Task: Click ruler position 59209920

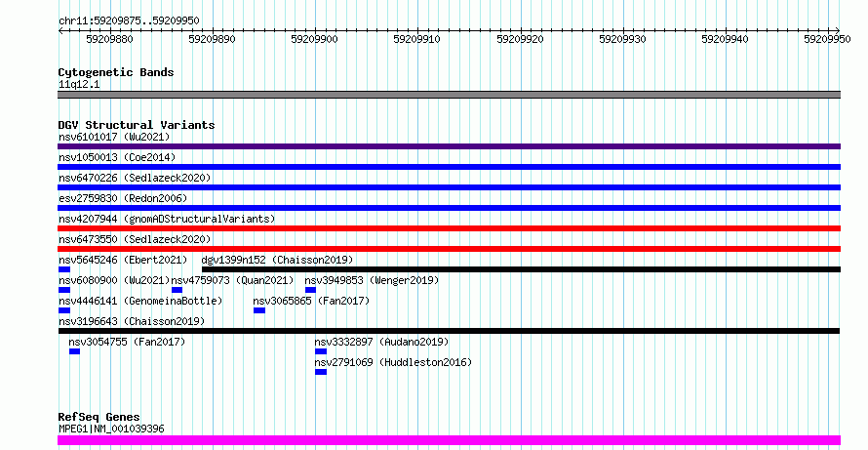Action: tap(521, 39)
